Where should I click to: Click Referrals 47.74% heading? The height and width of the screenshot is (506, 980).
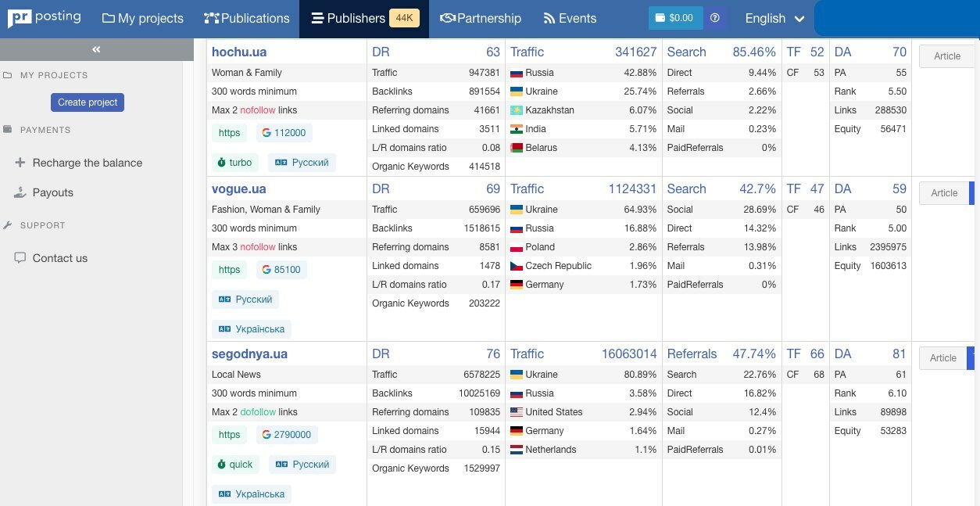(721, 354)
